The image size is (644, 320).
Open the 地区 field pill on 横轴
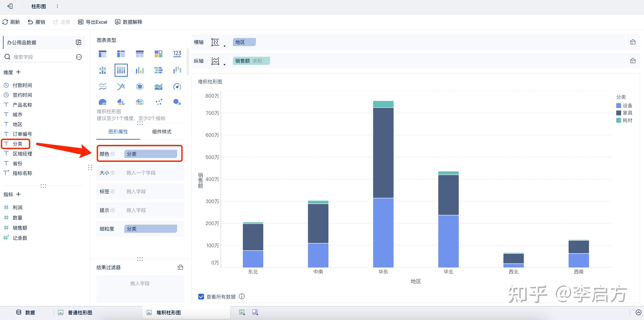(244, 42)
